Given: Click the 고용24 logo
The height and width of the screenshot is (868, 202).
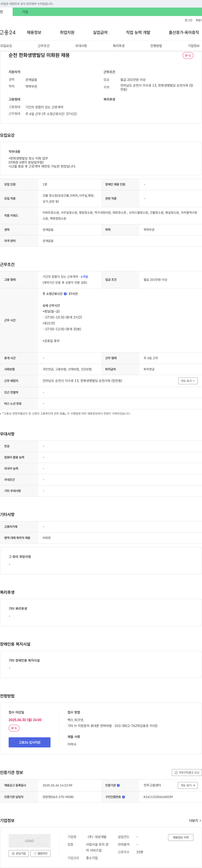Looking at the screenshot, I should click(x=8, y=32).
